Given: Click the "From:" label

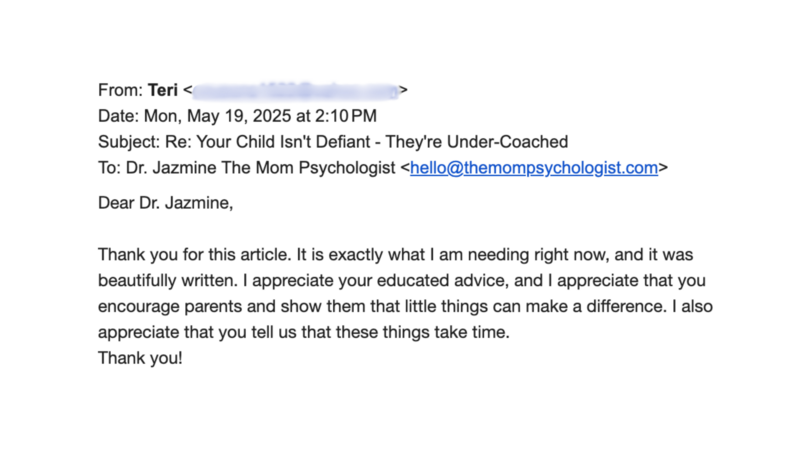Looking at the screenshot, I should click(x=120, y=90).
